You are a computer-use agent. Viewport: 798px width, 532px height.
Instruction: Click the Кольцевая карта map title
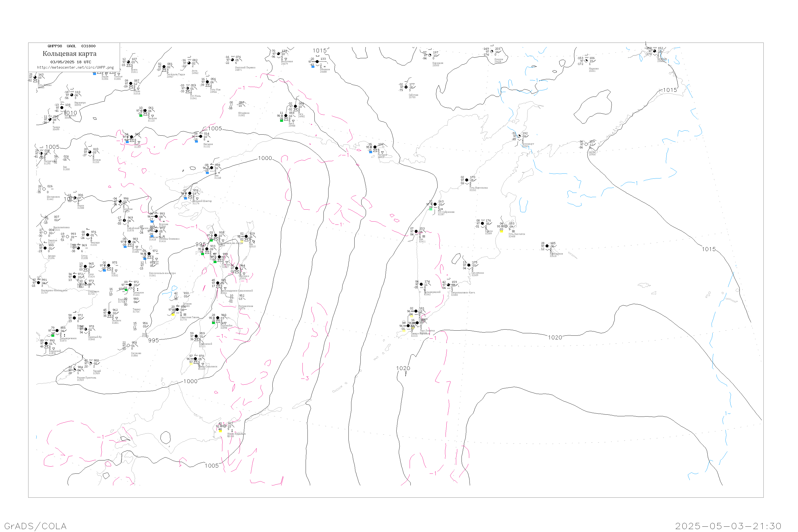(x=69, y=54)
